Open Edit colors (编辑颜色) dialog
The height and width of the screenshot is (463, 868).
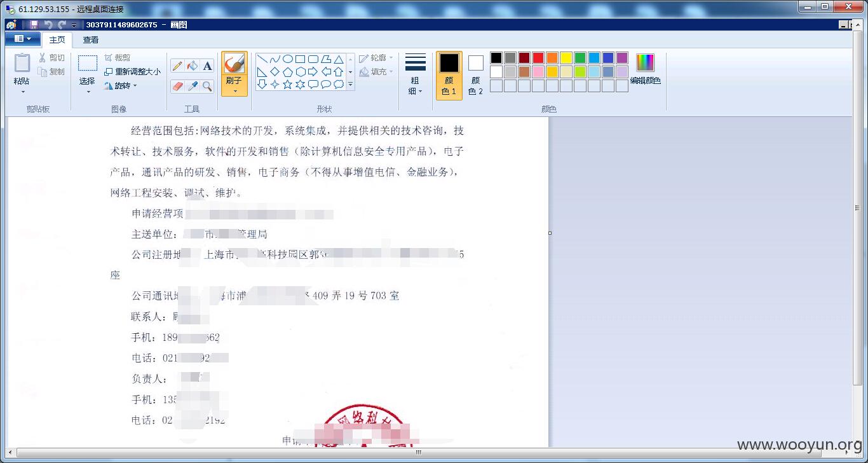pyautogui.click(x=645, y=71)
